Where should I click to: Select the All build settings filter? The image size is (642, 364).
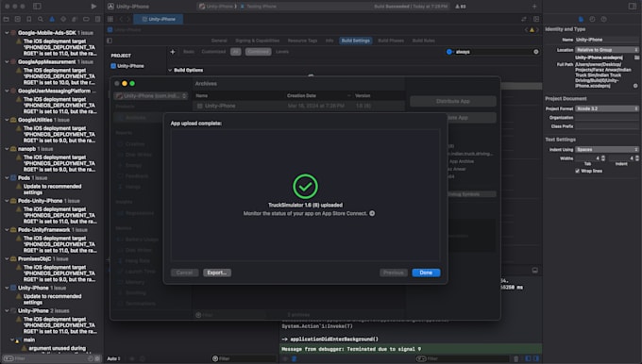[235, 52]
